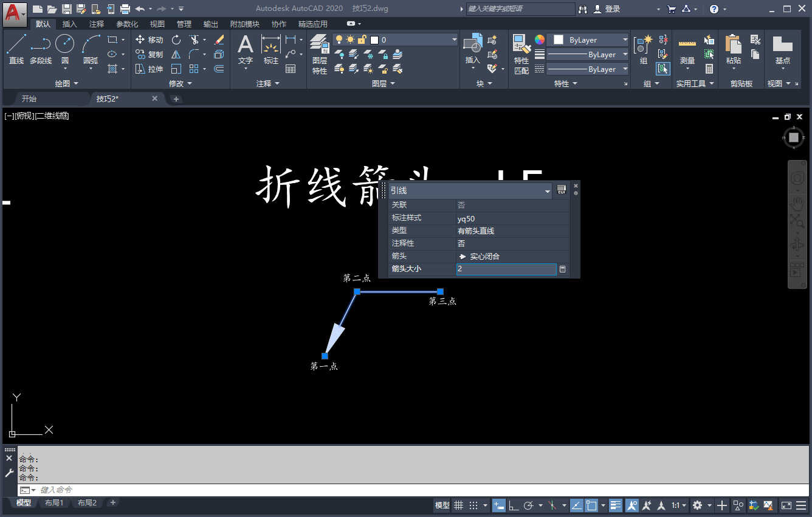Open the 测量 measure tool
Screen dimensions: 812x517
687,52
